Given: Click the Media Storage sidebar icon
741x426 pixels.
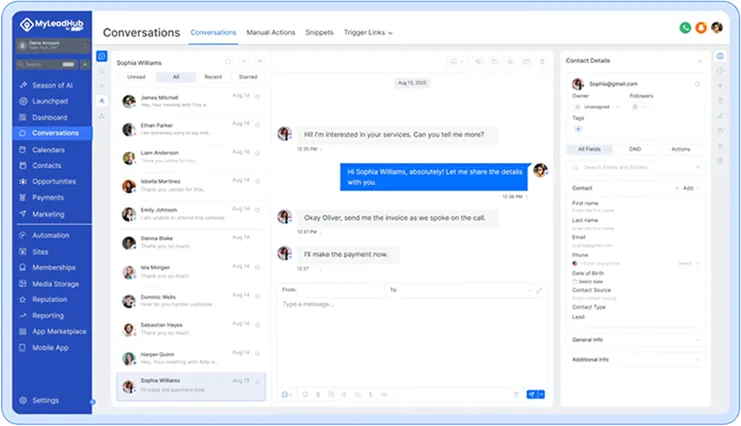Looking at the screenshot, I should (x=23, y=284).
